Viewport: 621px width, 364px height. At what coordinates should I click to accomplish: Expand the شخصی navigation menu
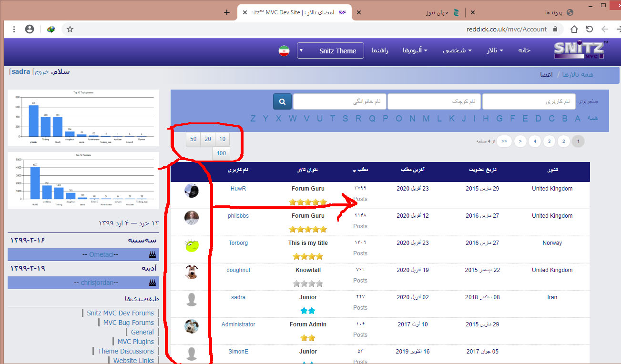457,51
